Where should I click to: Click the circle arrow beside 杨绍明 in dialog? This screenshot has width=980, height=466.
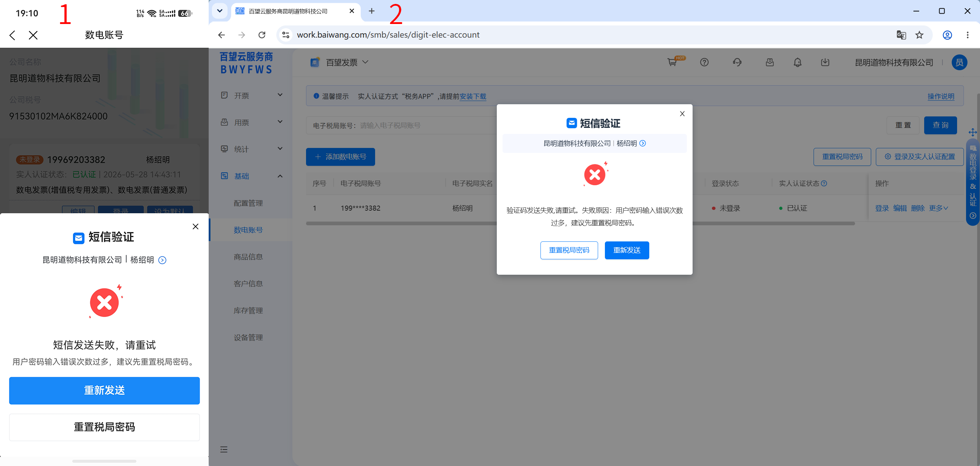(642, 143)
